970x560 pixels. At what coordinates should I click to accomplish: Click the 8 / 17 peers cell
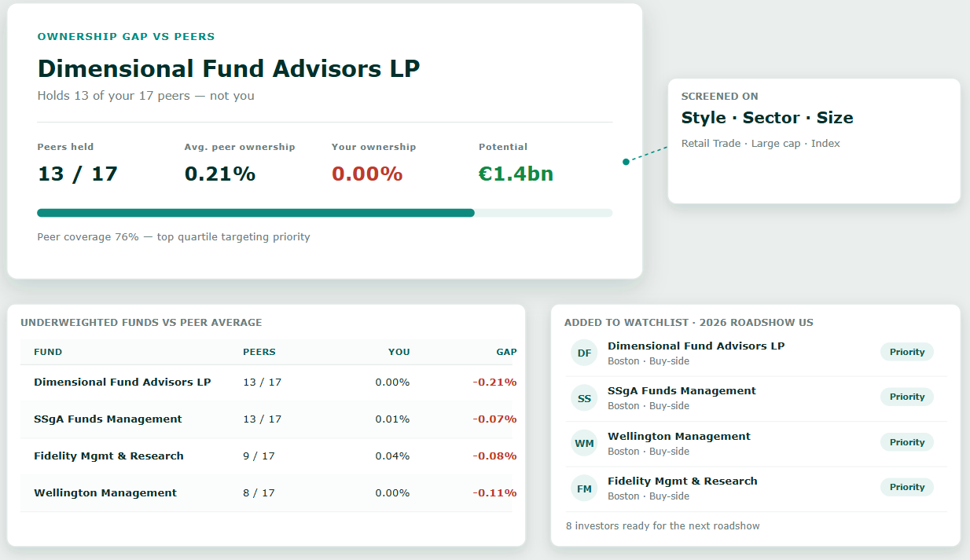click(259, 493)
